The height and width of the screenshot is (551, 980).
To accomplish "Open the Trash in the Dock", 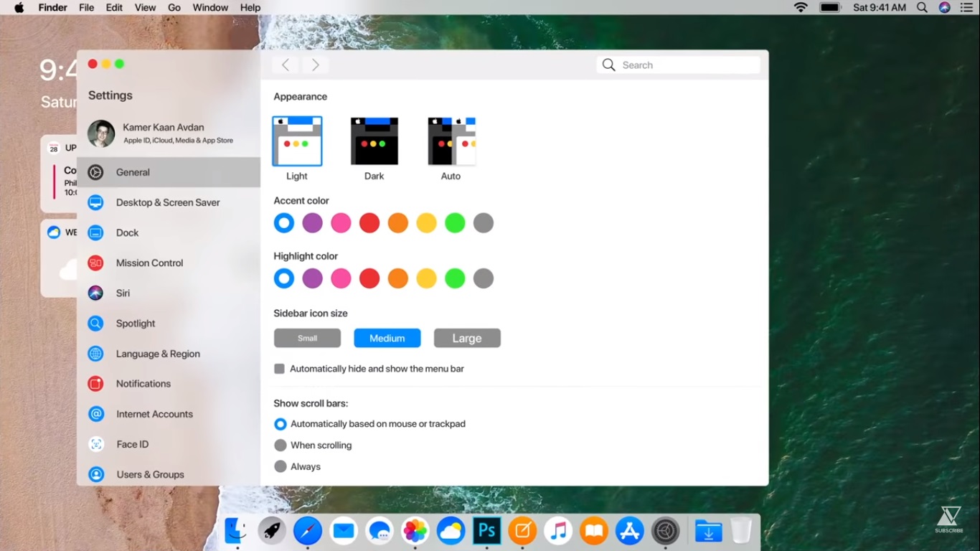I will click(x=741, y=531).
